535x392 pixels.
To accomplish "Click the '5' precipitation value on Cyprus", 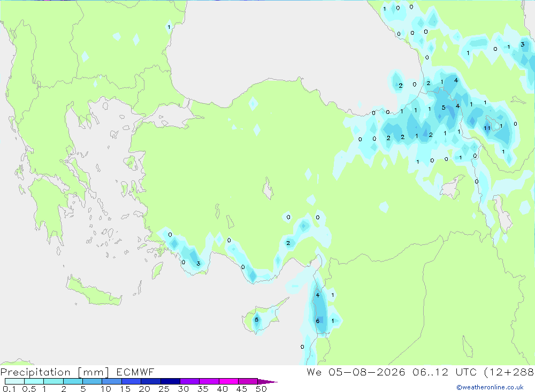I will pyautogui.click(x=257, y=320).
